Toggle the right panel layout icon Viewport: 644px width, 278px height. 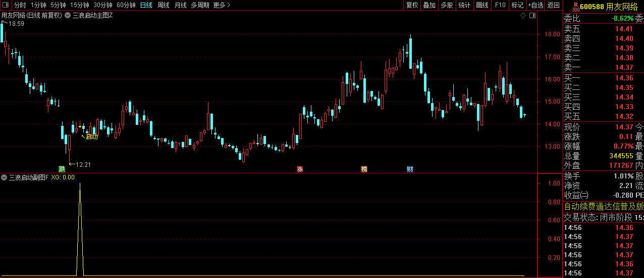[532, 16]
